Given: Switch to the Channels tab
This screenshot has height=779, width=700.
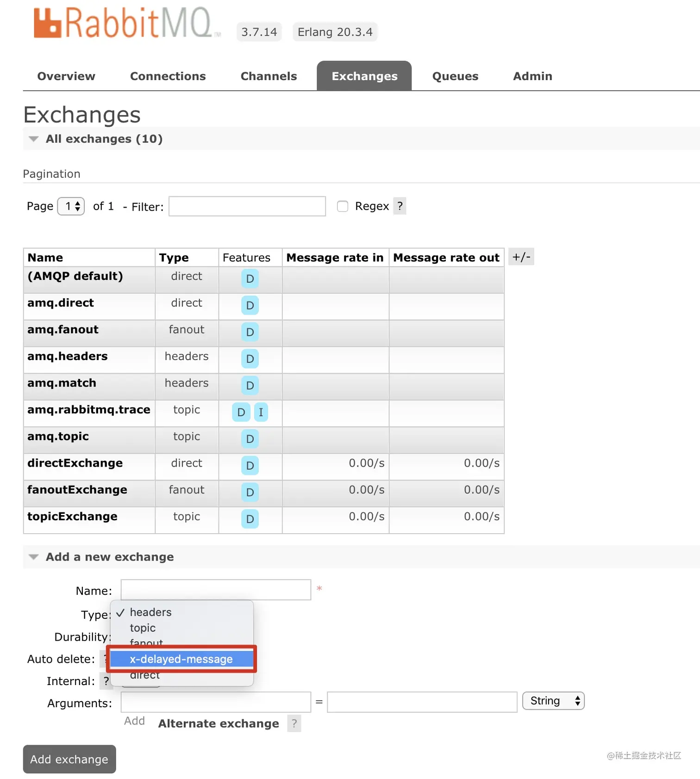Looking at the screenshot, I should 269,76.
